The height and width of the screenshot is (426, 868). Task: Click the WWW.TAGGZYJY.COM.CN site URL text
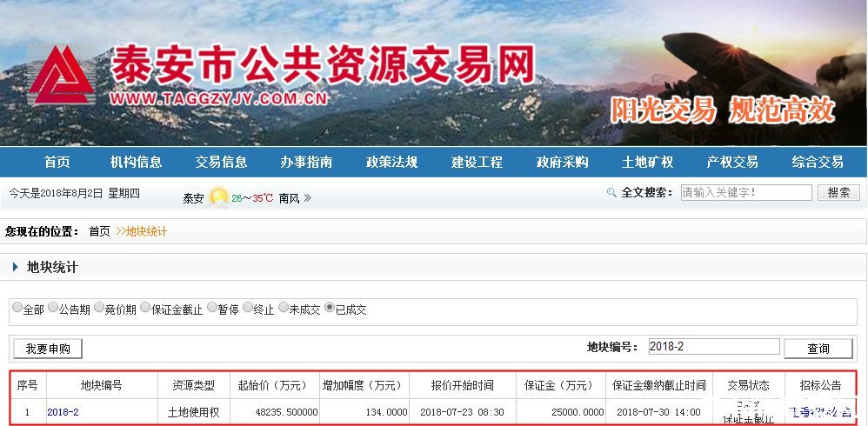pyautogui.click(x=218, y=98)
